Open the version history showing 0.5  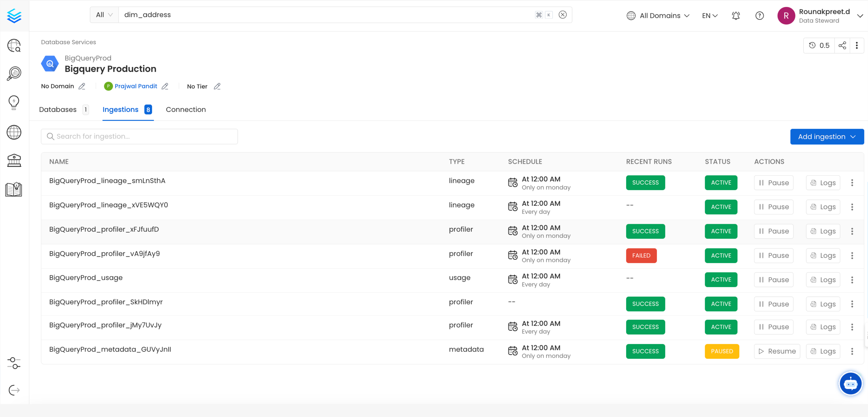click(819, 45)
